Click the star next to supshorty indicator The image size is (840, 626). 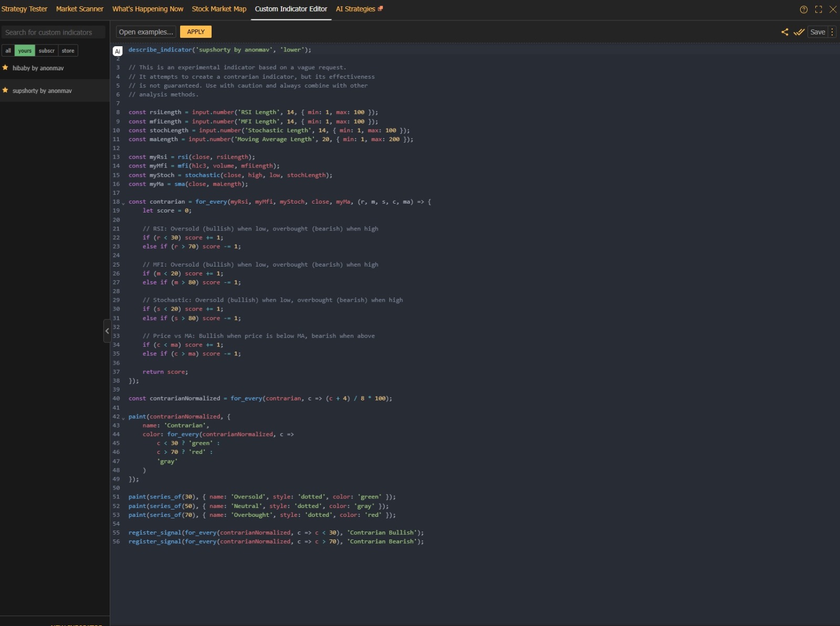click(x=5, y=90)
